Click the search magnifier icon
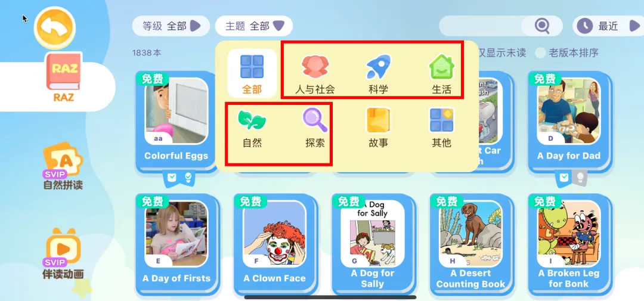 541,26
